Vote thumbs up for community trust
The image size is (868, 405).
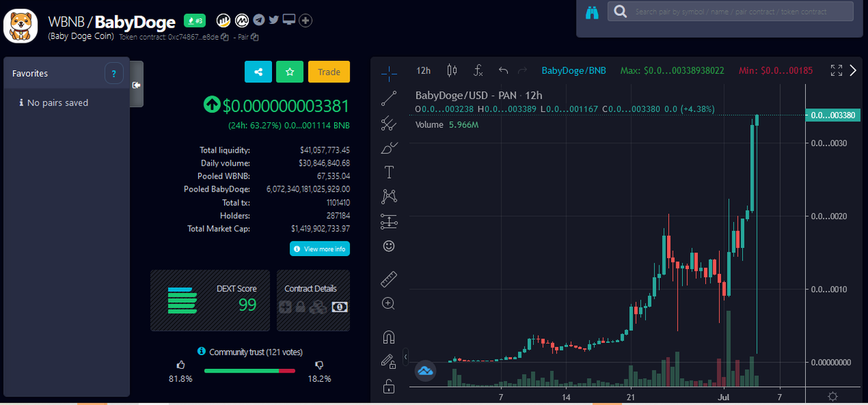coord(181,366)
